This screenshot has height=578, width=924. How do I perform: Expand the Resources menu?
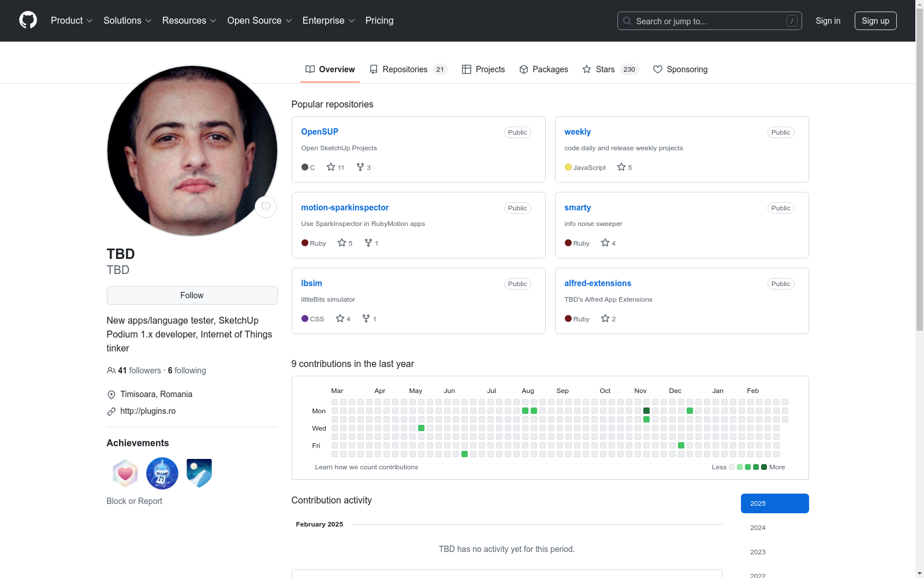pyautogui.click(x=189, y=21)
